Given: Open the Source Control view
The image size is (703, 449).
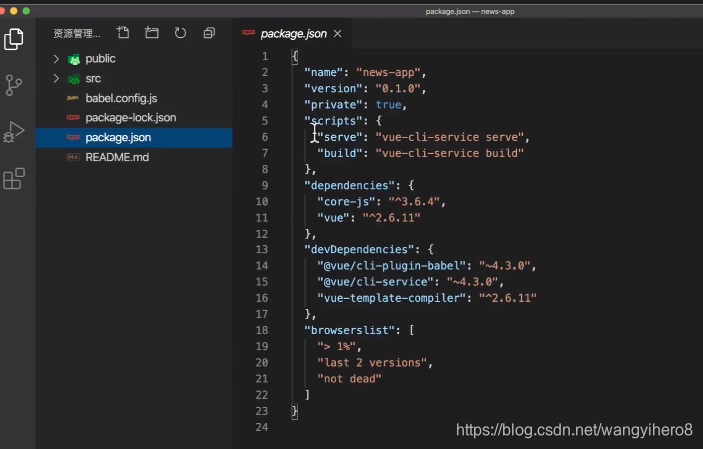Looking at the screenshot, I should tap(13, 85).
